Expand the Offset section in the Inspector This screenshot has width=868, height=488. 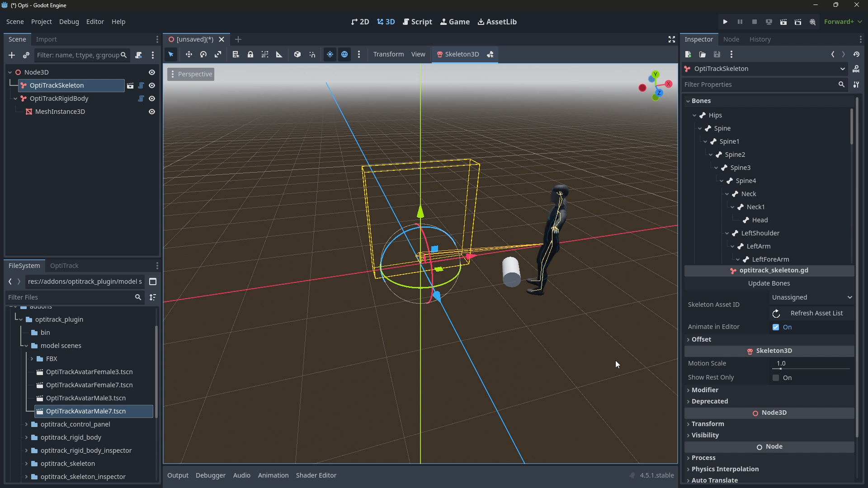coord(701,339)
